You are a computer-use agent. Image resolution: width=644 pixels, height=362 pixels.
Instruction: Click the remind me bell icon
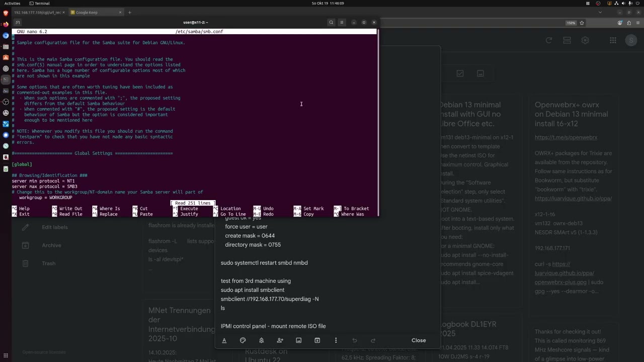tap(261, 340)
